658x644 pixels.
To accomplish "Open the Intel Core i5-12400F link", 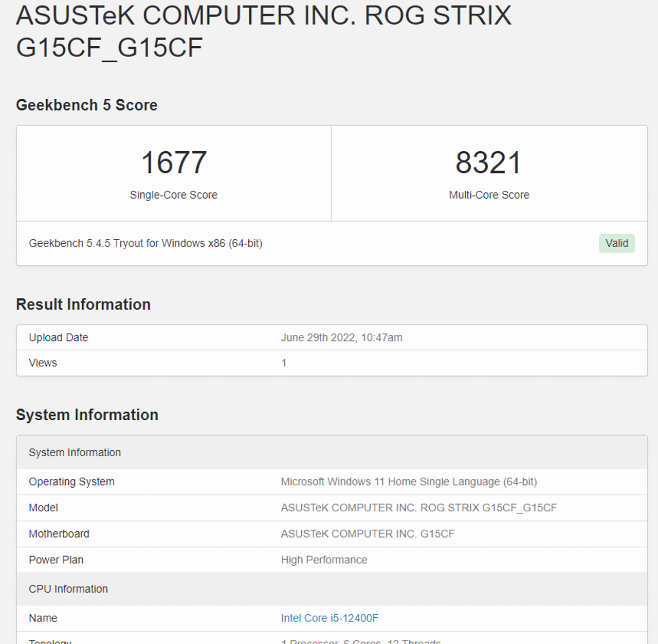I will (330, 618).
